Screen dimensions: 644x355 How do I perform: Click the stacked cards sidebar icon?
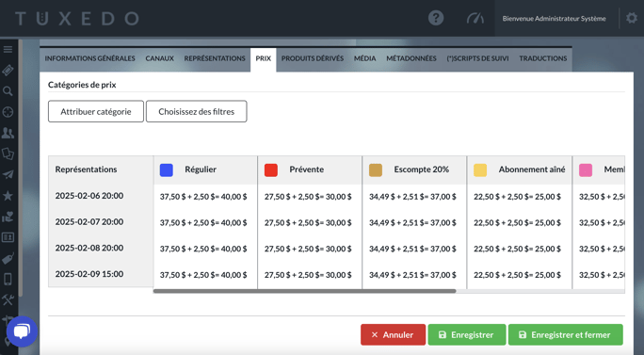8,153
